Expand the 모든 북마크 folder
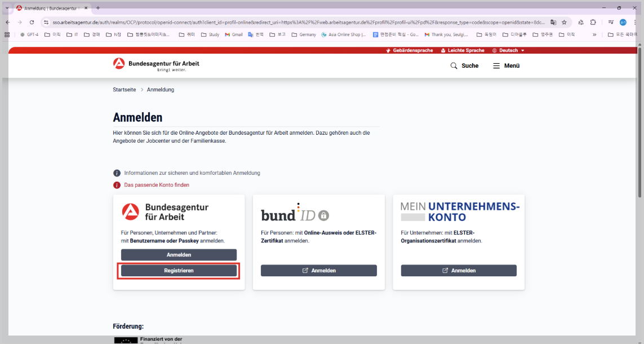 tap(623, 34)
